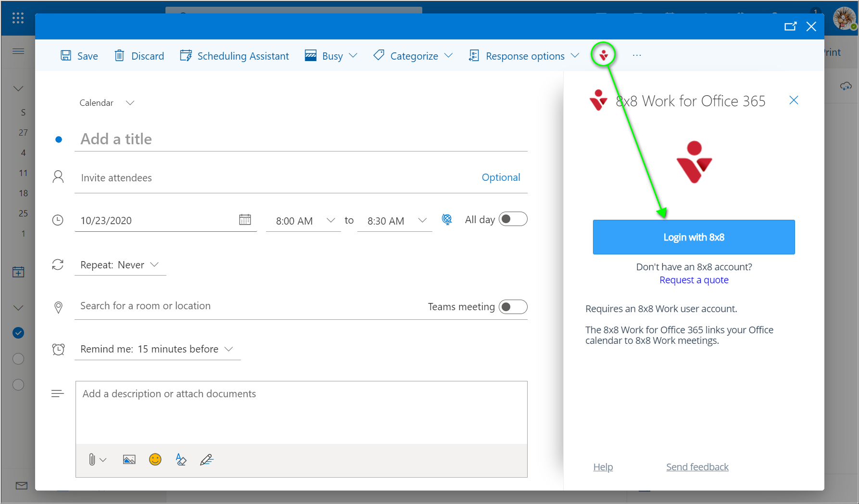Open Scheduling Assistant
The image size is (859, 504).
(x=234, y=56)
